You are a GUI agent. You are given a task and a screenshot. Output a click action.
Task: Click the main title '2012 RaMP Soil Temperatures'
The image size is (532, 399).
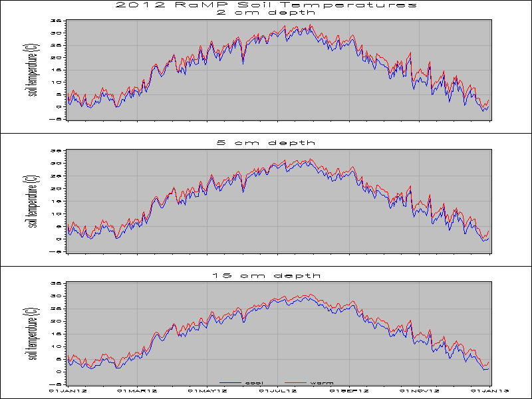click(x=266, y=5)
